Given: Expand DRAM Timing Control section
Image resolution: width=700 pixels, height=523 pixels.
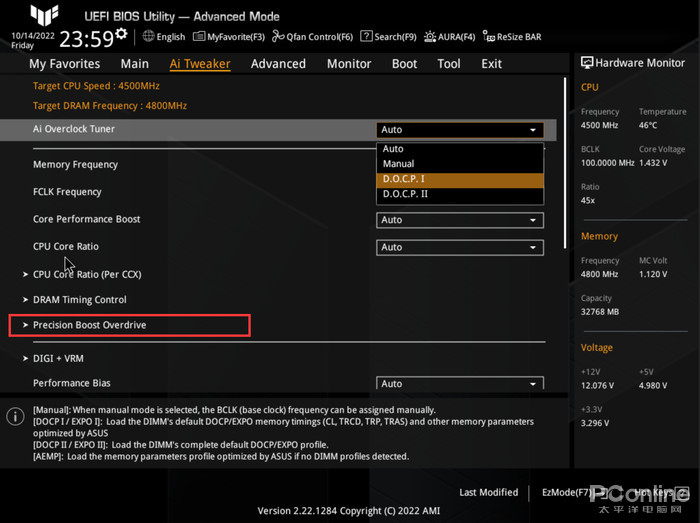Looking at the screenshot, I should [x=79, y=299].
